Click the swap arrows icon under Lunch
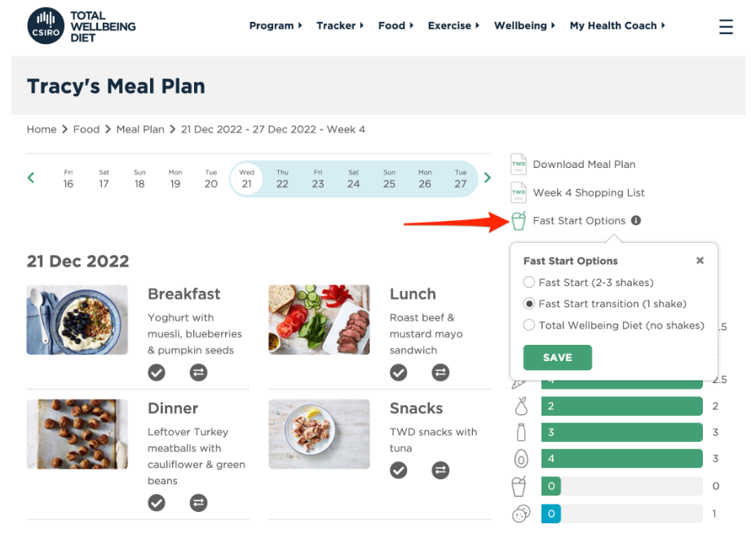The width and height of the screenshot is (751, 560). click(440, 373)
